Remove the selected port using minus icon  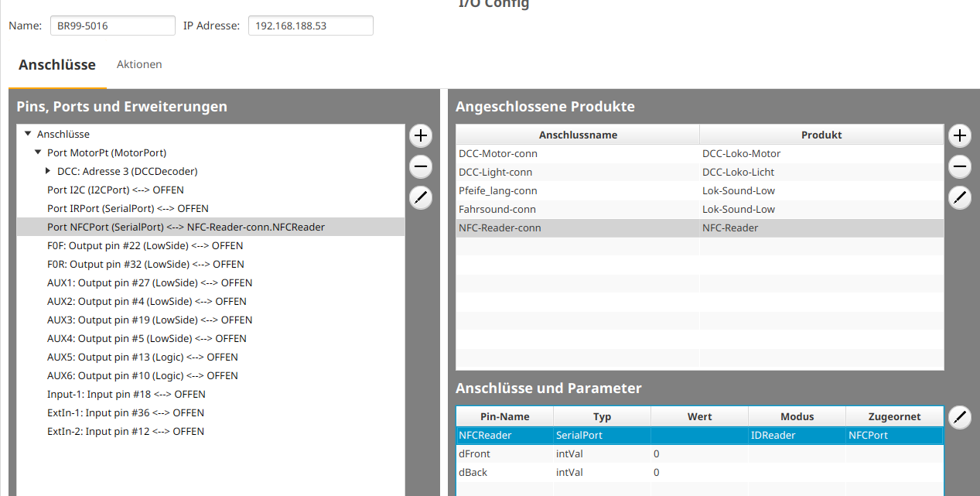[x=420, y=166]
